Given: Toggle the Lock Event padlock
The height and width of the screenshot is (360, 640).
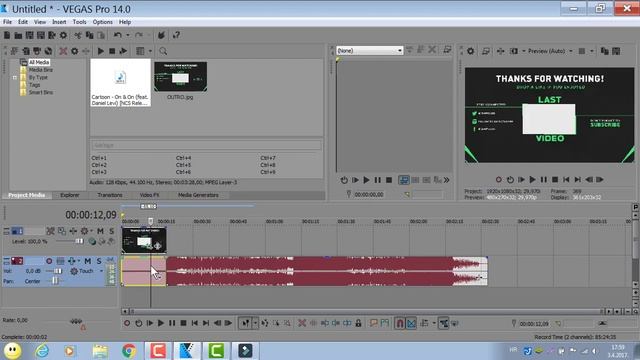Looking at the screenshot, I should click(x=358, y=323).
